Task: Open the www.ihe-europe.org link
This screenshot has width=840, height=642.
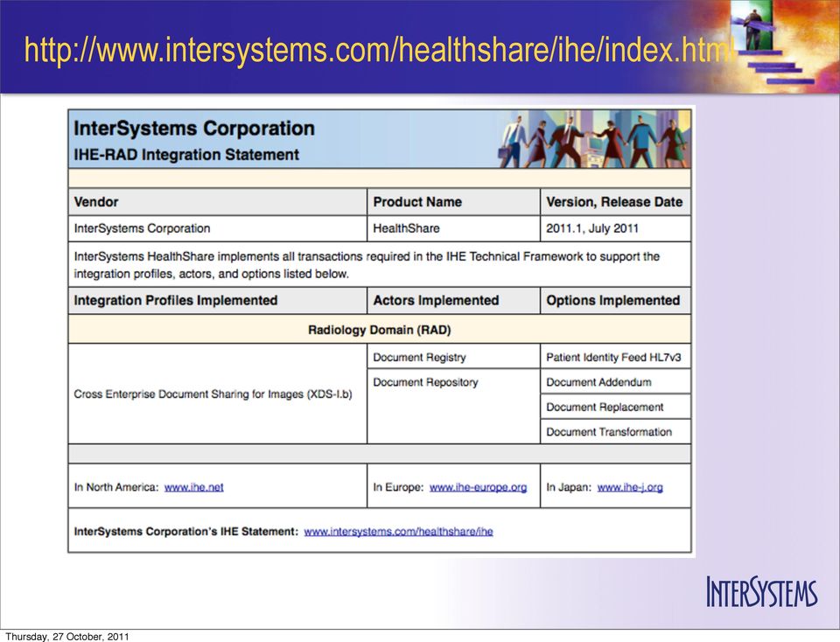Action: (x=478, y=487)
